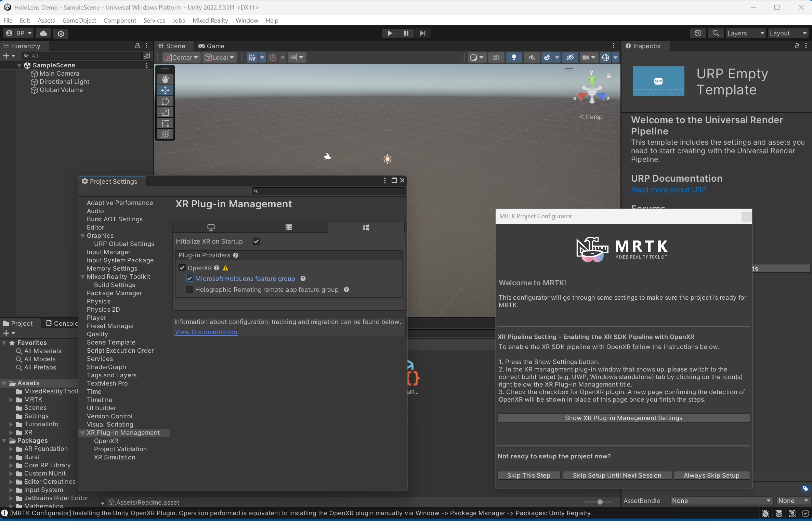
Task: Select the Hand tool in Scene toolbar
Action: 165,79
